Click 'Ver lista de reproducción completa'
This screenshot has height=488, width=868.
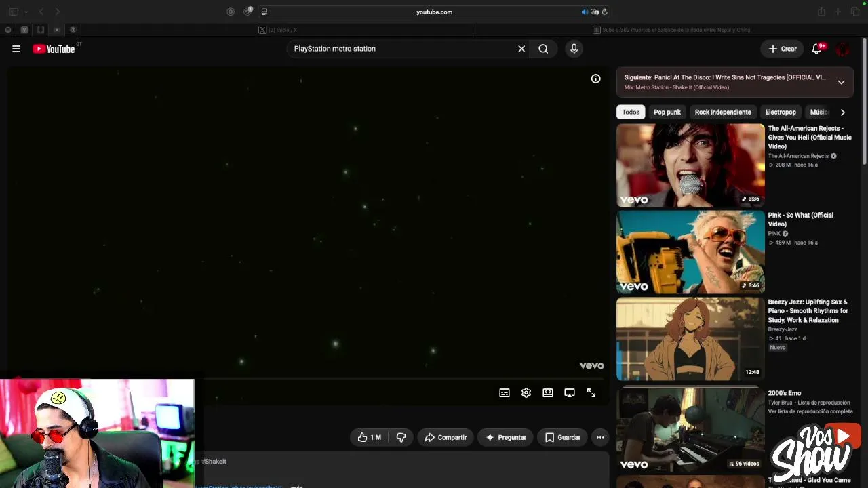[x=810, y=411]
